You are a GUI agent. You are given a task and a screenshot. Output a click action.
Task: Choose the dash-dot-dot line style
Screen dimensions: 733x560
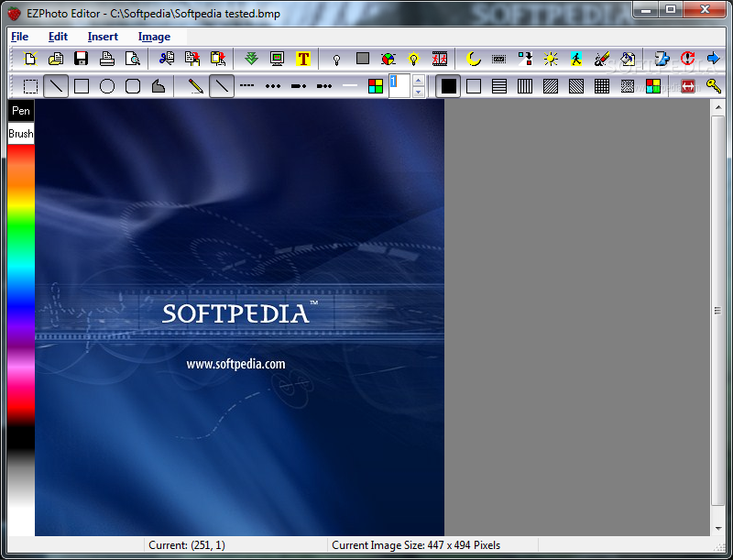click(x=324, y=86)
